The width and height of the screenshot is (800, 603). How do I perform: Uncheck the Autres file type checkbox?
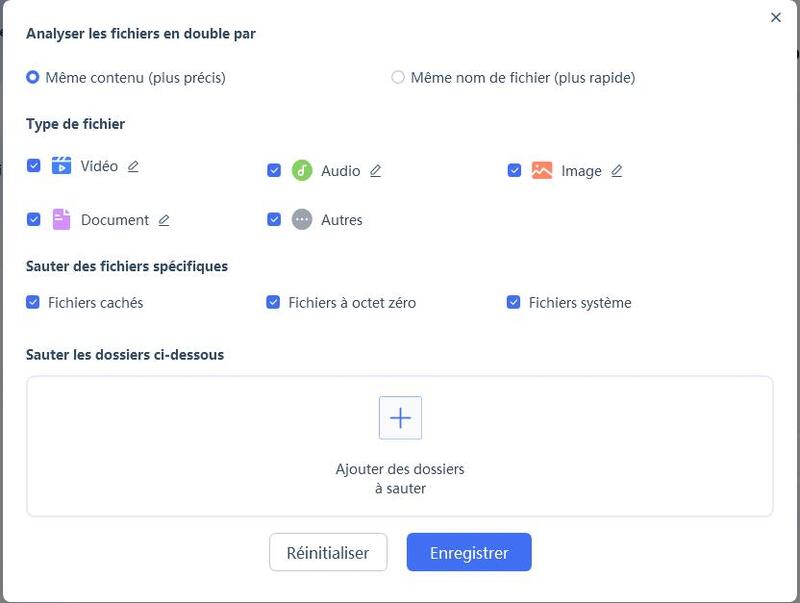point(274,220)
